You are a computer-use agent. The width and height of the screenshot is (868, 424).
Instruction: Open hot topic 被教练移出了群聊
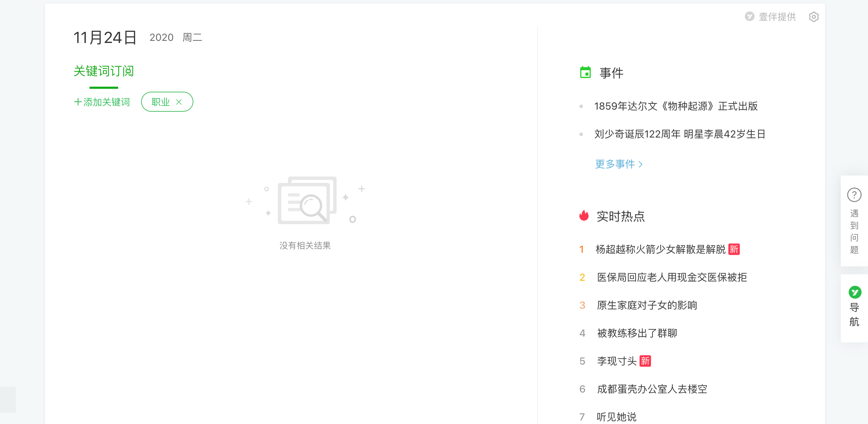point(637,333)
